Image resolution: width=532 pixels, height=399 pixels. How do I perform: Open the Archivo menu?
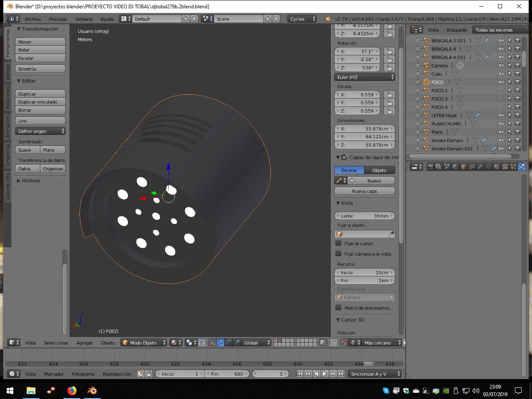pyautogui.click(x=33, y=19)
